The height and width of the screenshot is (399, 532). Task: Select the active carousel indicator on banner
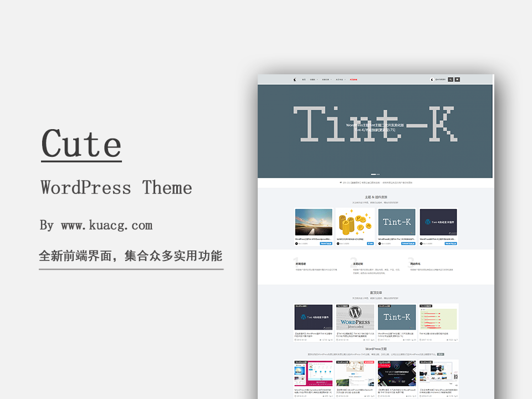tap(374, 175)
